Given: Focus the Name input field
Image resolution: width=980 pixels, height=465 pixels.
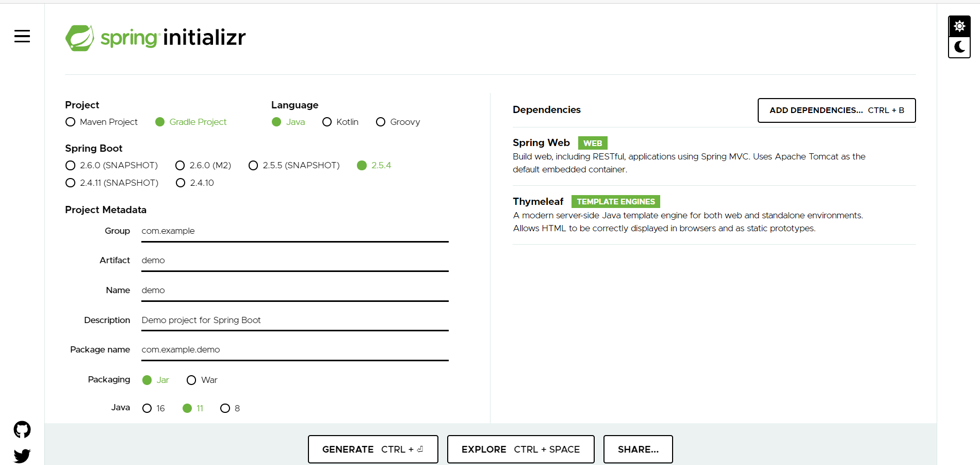Looking at the screenshot, I should [295, 291].
